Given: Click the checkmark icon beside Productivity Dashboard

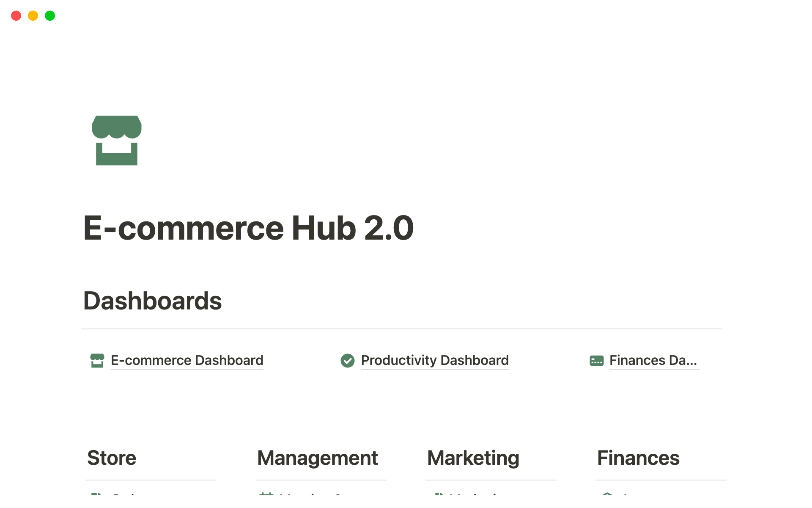Looking at the screenshot, I should point(348,361).
